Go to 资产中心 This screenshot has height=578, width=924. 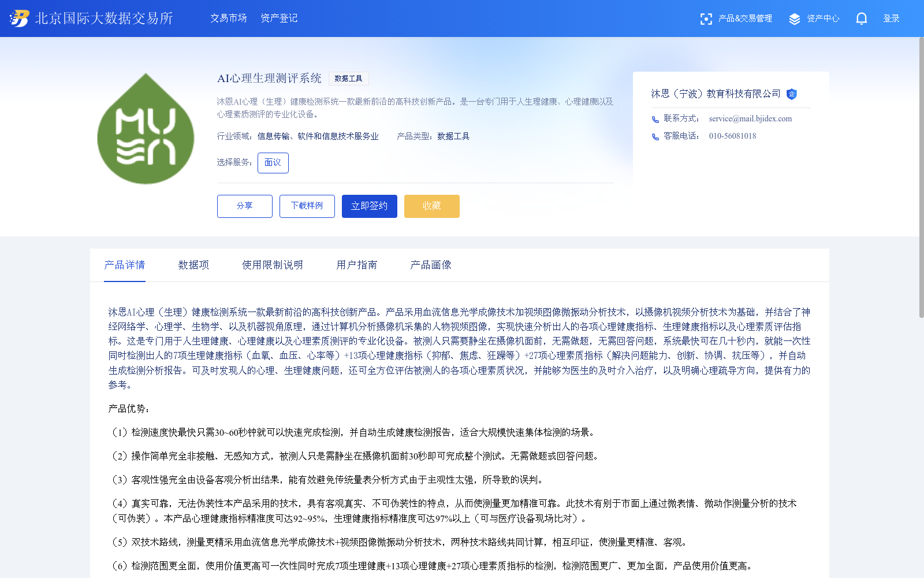823,19
